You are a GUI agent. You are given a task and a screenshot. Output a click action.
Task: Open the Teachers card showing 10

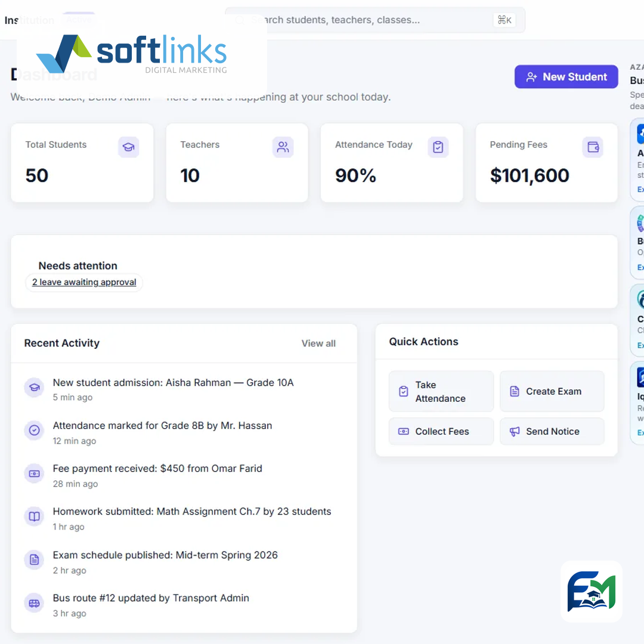[237, 163]
